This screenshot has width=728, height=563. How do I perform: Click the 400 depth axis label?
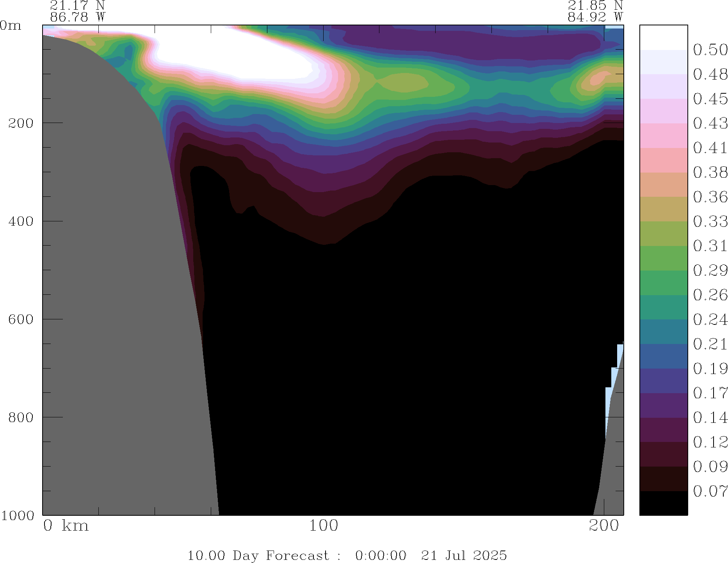[21, 221]
